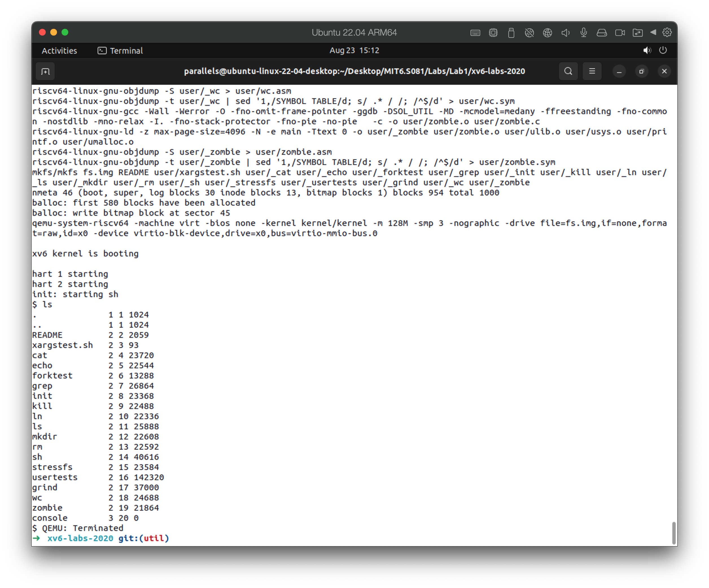Screen dimensions: 709x588
Task: Click the camera icon in the status bar
Action: (x=620, y=33)
